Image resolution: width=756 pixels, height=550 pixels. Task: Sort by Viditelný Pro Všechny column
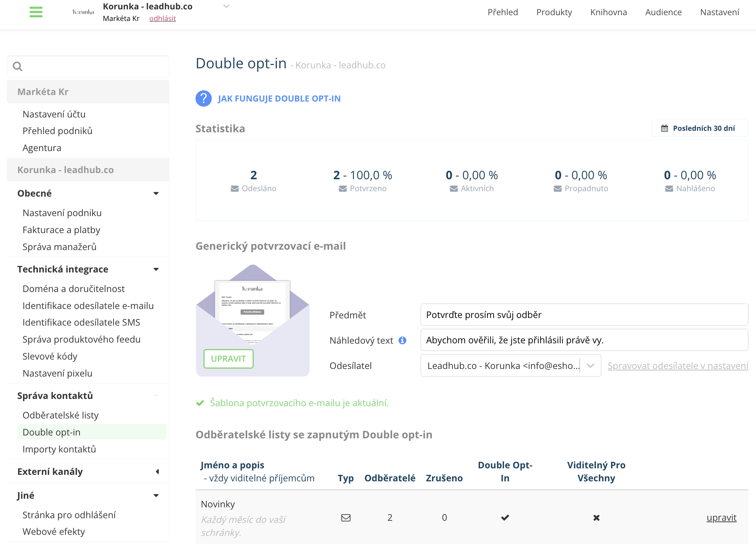click(x=596, y=472)
